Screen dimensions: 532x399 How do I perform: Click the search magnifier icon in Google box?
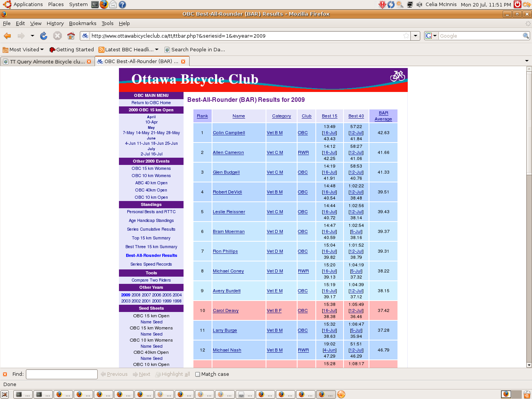coord(526,36)
